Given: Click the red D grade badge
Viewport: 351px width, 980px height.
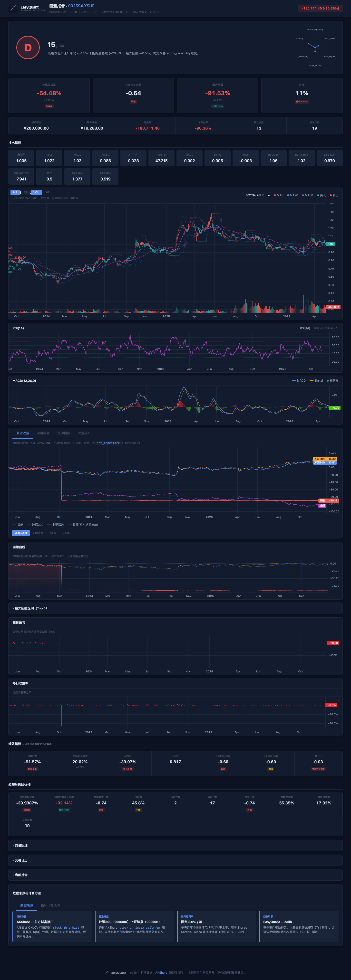Looking at the screenshot, I should point(28,47).
